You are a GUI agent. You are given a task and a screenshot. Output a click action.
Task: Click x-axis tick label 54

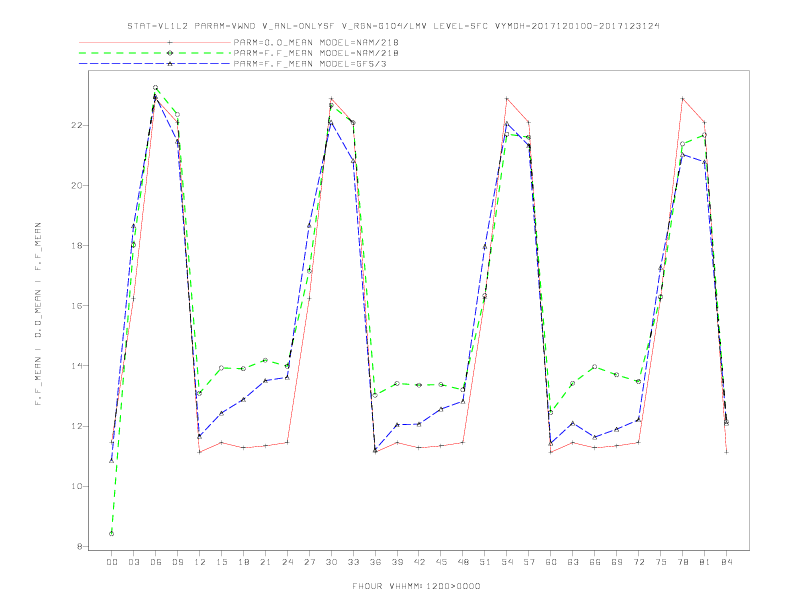[507, 562]
